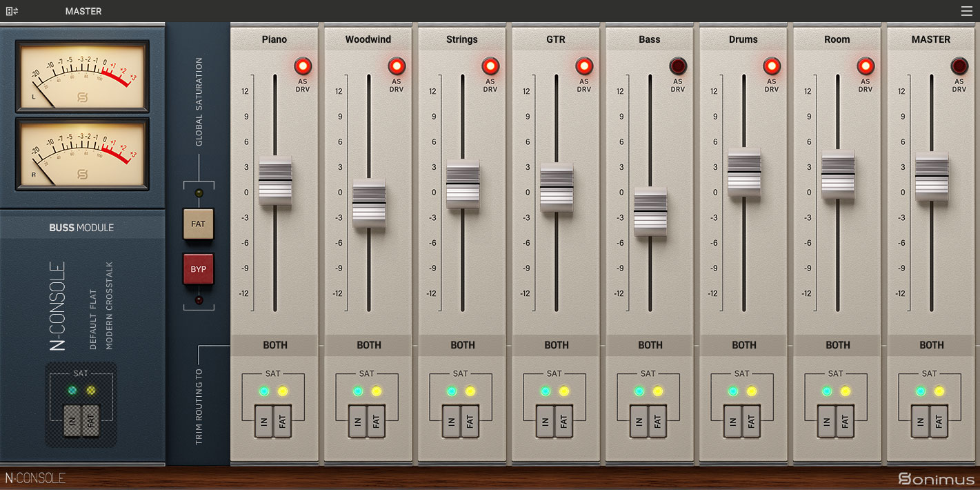Viewport: 980px width, 490px height.
Task: Click the GTR channel name label
Action: [x=556, y=39]
